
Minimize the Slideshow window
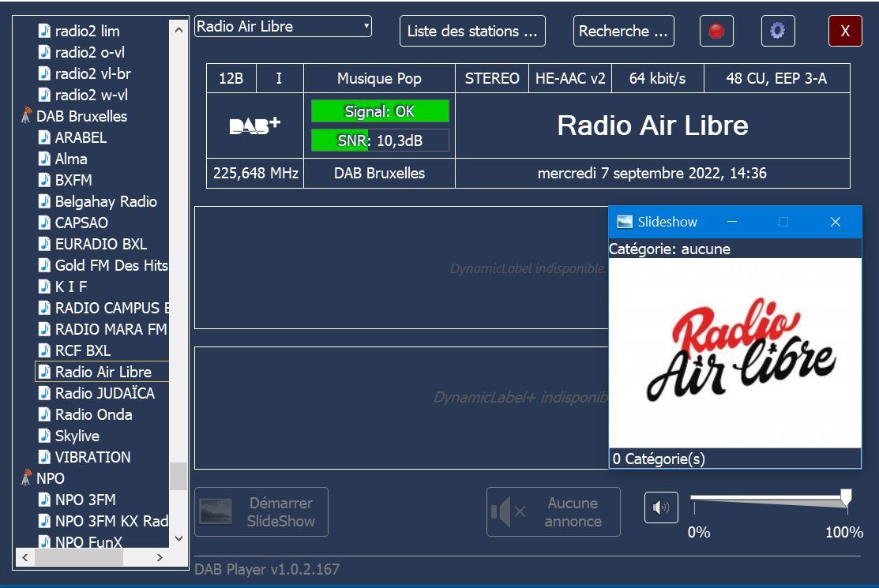[731, 222]
